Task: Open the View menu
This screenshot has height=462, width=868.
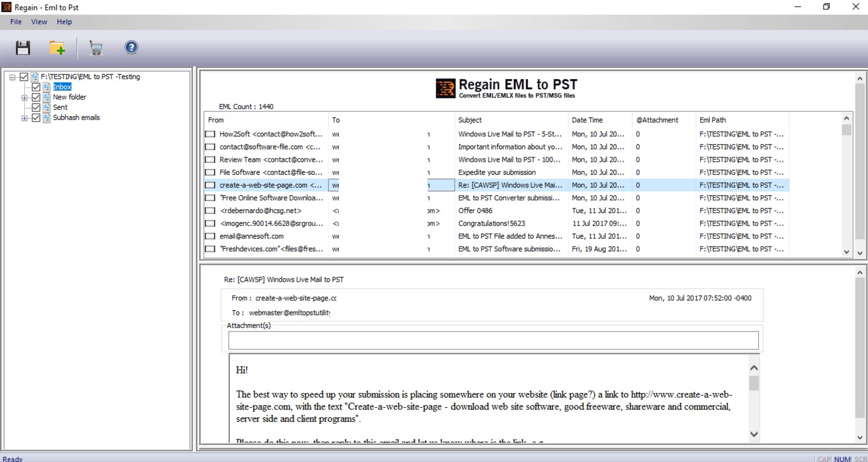Action: click(39, 22)
